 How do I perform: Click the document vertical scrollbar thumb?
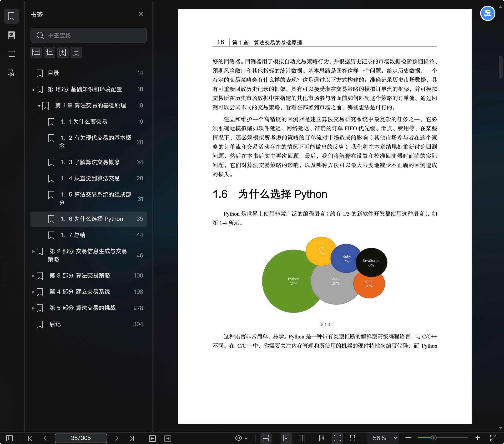pyautogui.click(x=501, y=67)
